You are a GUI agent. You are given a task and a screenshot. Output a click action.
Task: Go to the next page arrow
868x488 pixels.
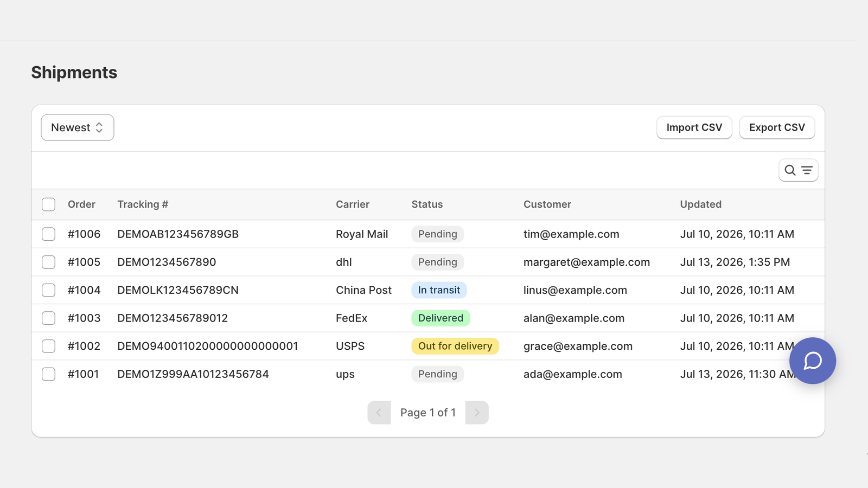[477, 413]
